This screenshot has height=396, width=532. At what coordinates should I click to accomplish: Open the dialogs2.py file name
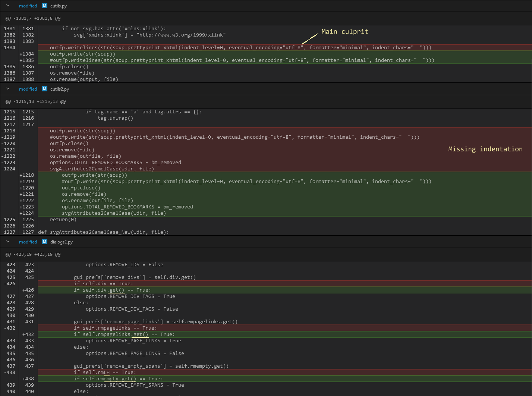[62, 242]
